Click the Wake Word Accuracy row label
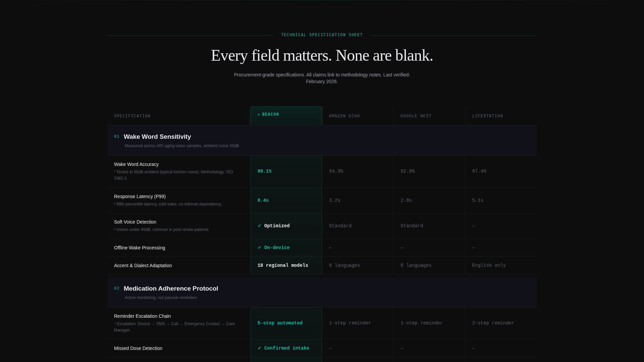 click(x=136, y=164)
